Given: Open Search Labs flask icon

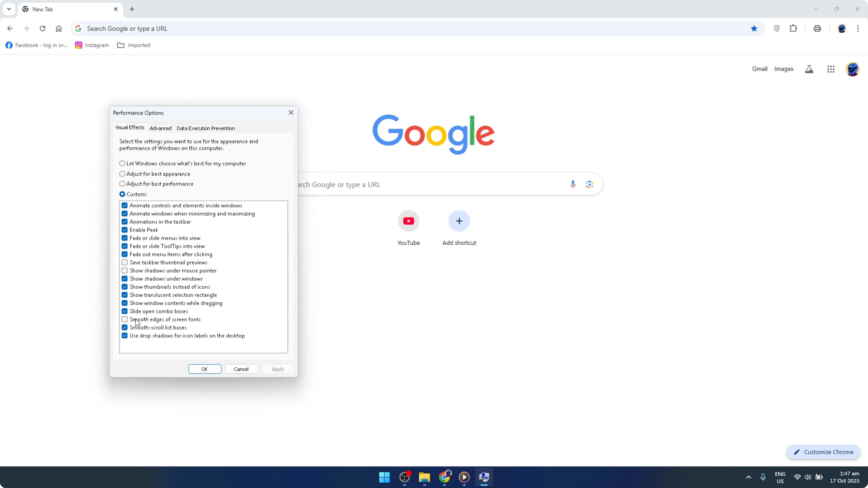Looking at the screenshot, I should click(809, 69).
